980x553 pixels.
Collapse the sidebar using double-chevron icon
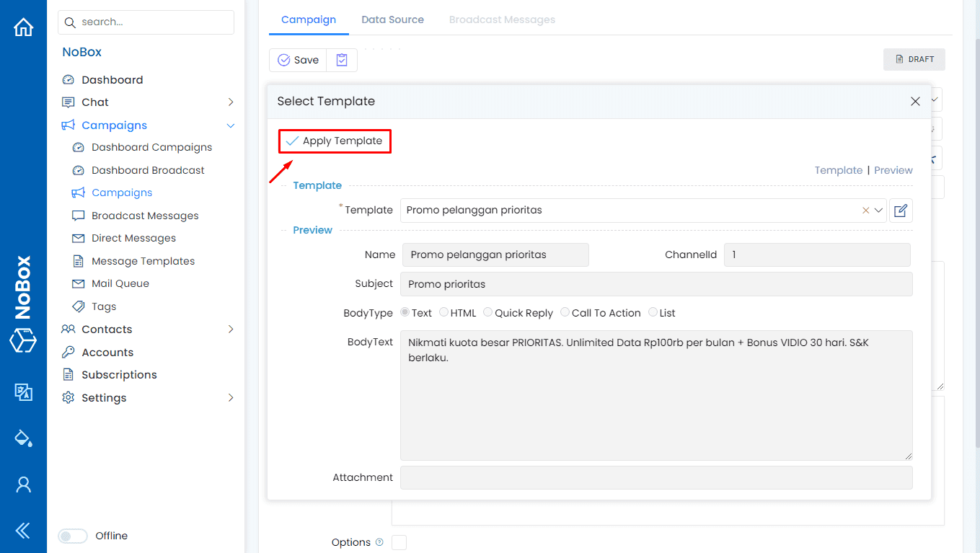click(23, 530)
